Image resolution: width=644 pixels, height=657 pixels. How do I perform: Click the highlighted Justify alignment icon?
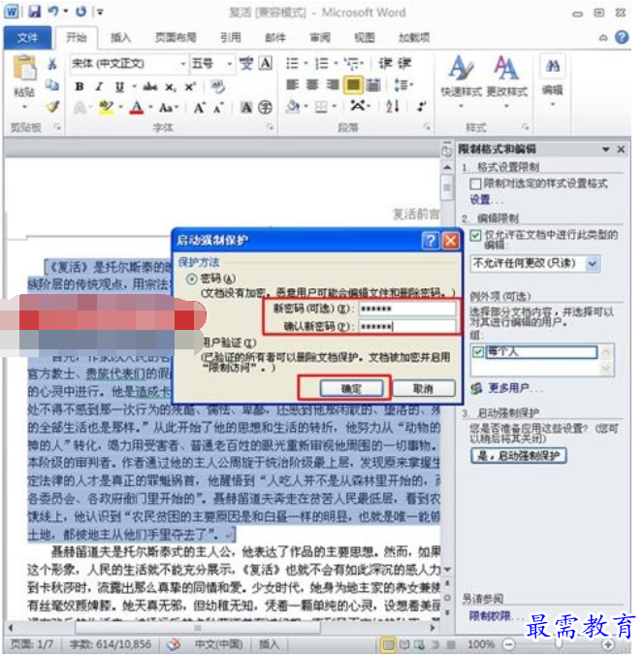pyautogui.click(x=353, y=85)
